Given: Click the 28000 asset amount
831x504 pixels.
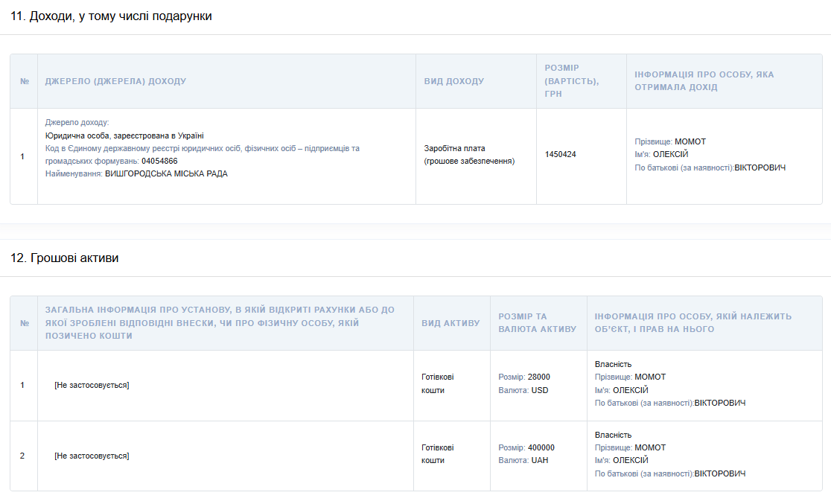Looking at the screenshot, I should pos(538,377).
